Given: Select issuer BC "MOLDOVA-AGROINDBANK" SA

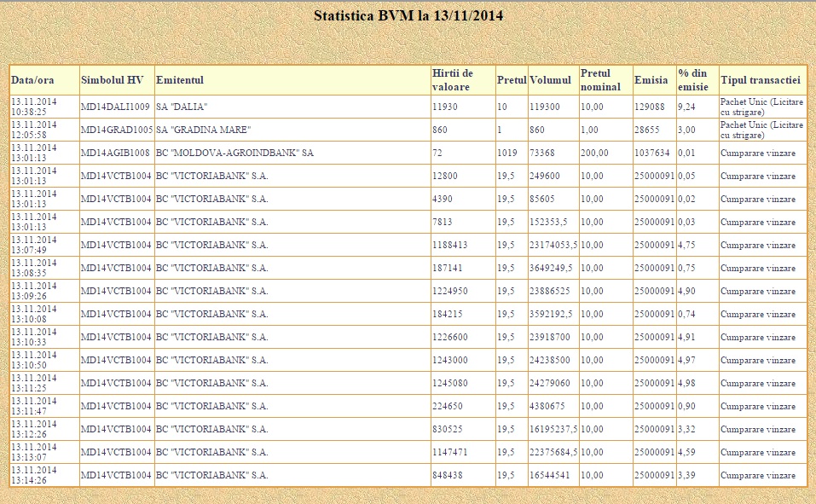Looking at the screenshot, I should point(234,153).
